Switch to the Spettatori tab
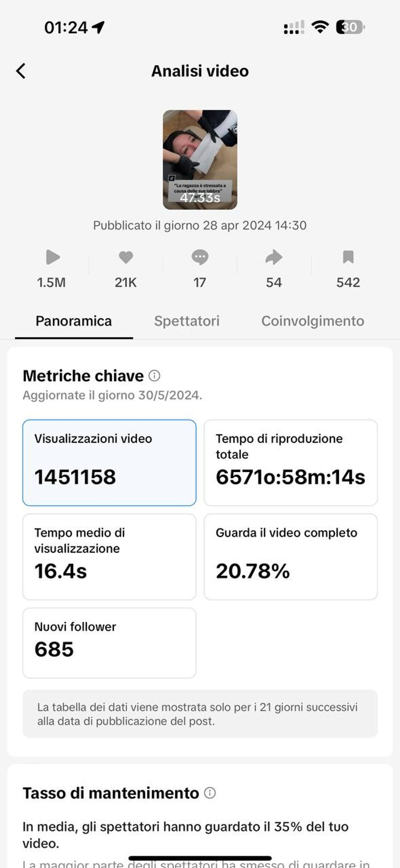400x868 pixels. [187, 321]
